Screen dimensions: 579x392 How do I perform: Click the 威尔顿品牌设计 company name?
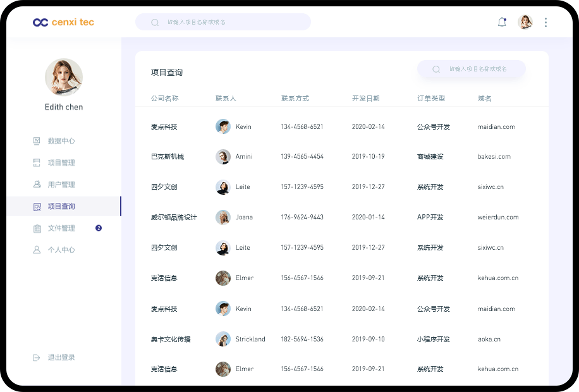pos(174,217)
